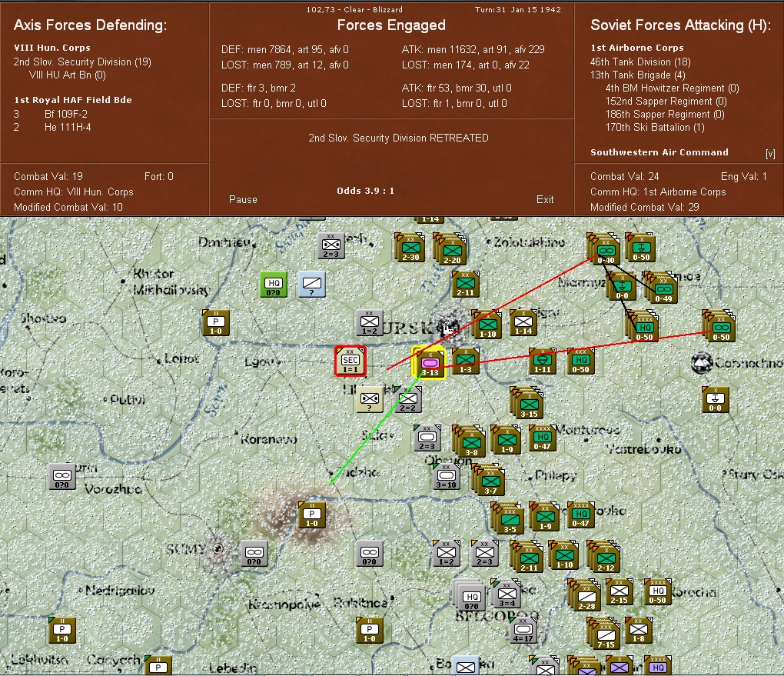Click the 1st Royal HAF Field Bde heading
Viewport: 784px width, 676px height.
coord(73,100)
